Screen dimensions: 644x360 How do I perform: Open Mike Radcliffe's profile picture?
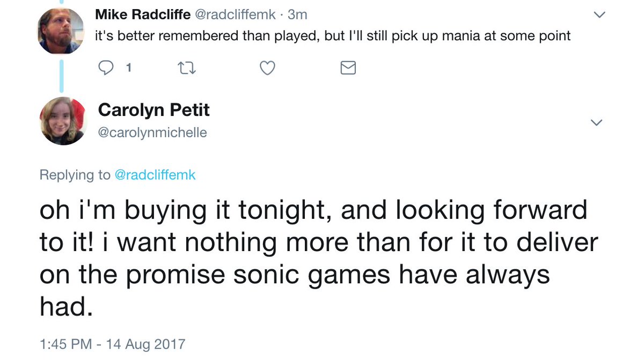[x=62, y=31]
